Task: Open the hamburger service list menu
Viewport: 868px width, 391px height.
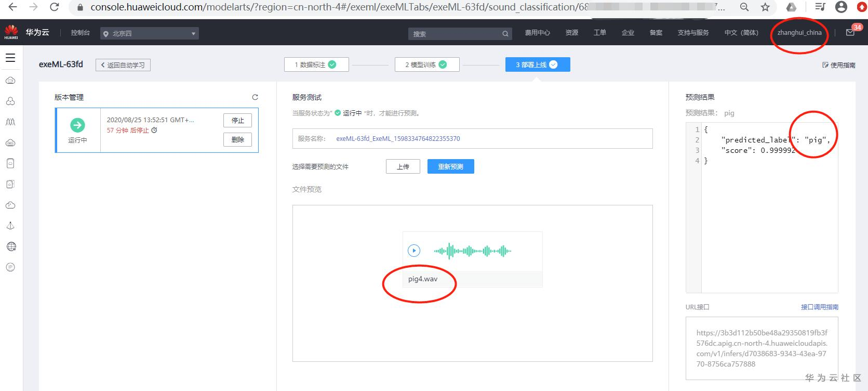Action: [x=10, y=58]
